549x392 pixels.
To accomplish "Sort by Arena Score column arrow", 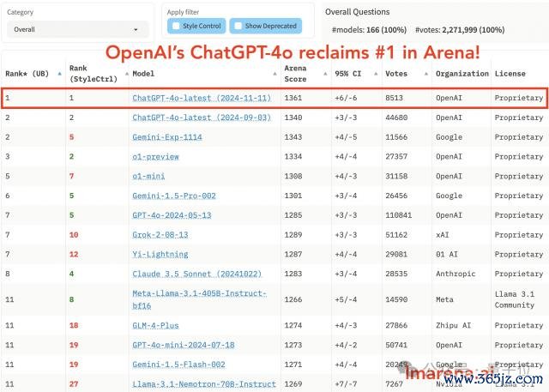I will tap(325, 74).
